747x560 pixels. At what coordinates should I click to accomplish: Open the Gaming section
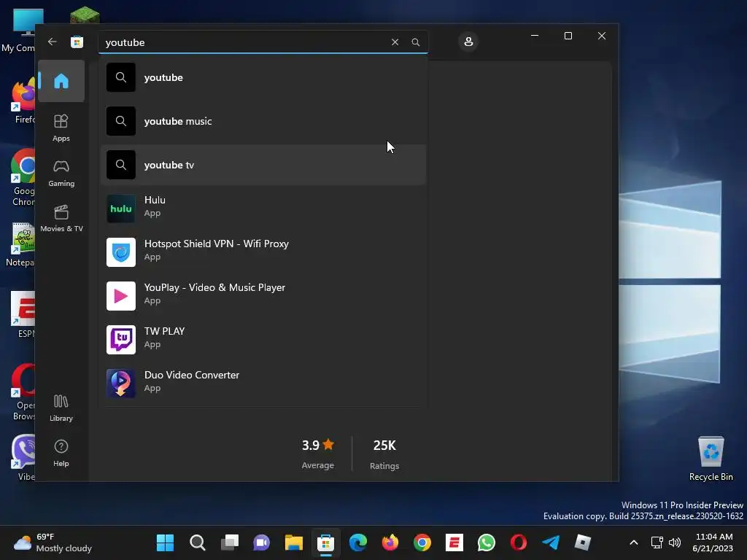coord(61,174)
